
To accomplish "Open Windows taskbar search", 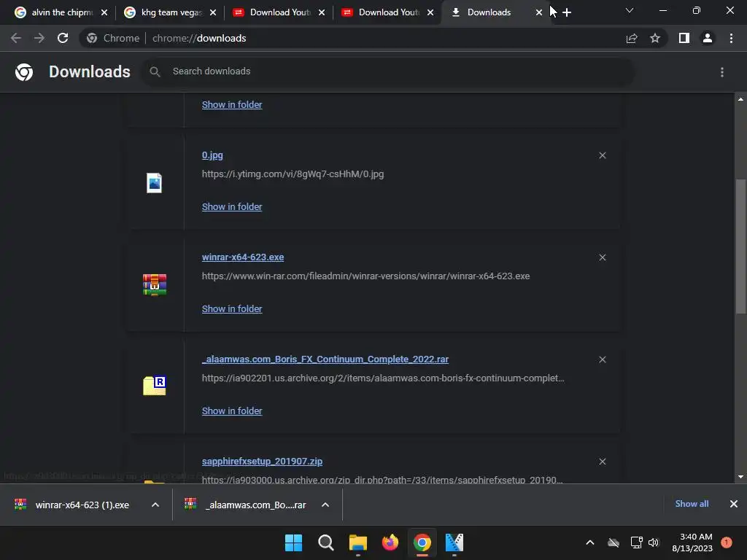I will (326, 542).
